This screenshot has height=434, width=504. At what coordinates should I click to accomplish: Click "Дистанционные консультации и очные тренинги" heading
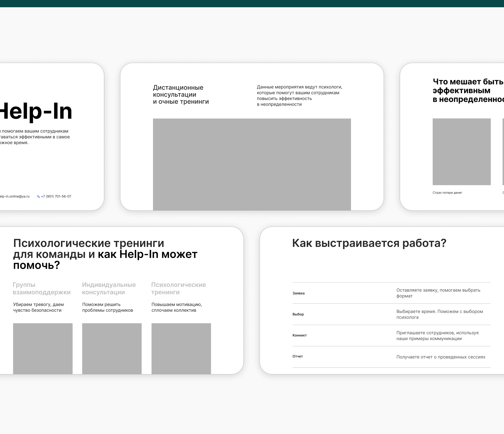pyautogui.click(x=181, y=95)
